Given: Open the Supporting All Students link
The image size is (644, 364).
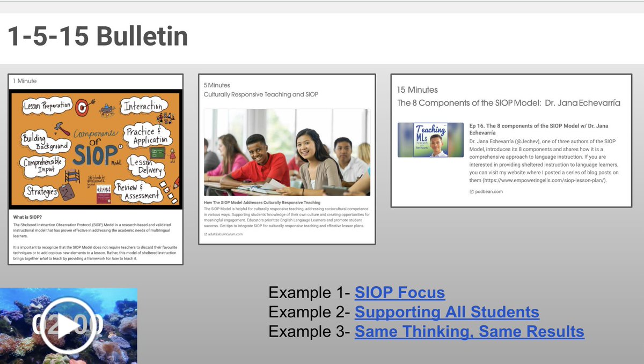Looking at the screenshot, I should point(447,312).
